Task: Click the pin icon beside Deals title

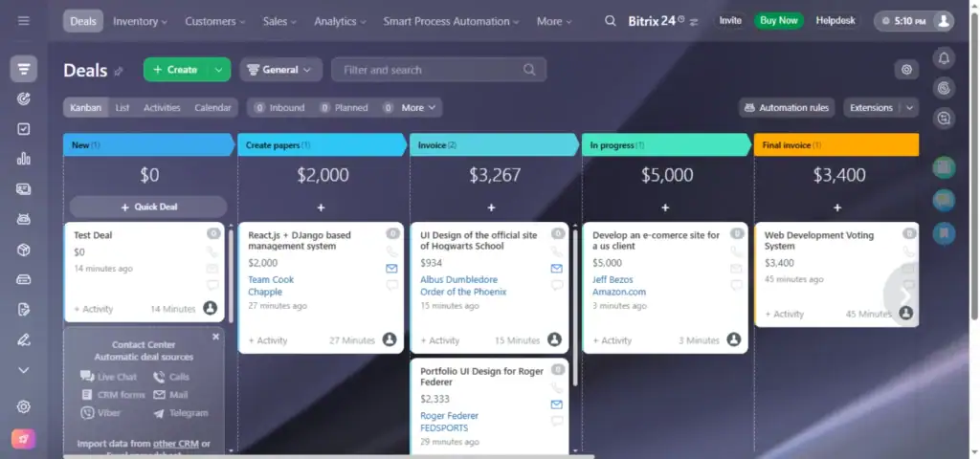Action: [119, 71]
